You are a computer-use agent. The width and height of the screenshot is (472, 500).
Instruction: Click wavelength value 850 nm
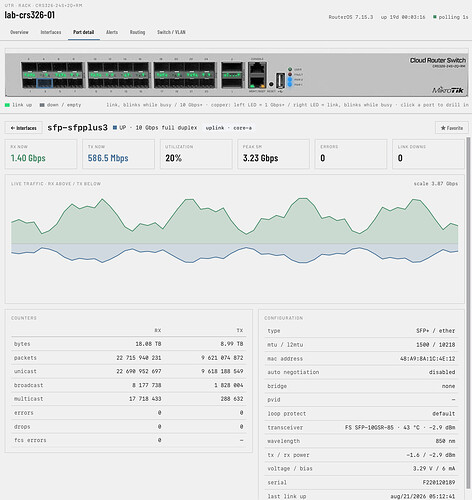click(x=445, y=441)
